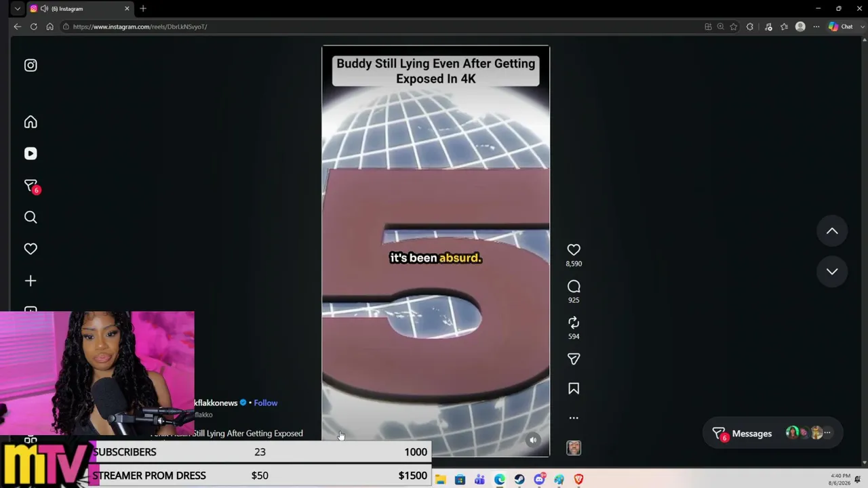The width and height of the screenshot is (868, 488).
Task: Open the apps-add icon in the address bar
Action: pos(708,26)
